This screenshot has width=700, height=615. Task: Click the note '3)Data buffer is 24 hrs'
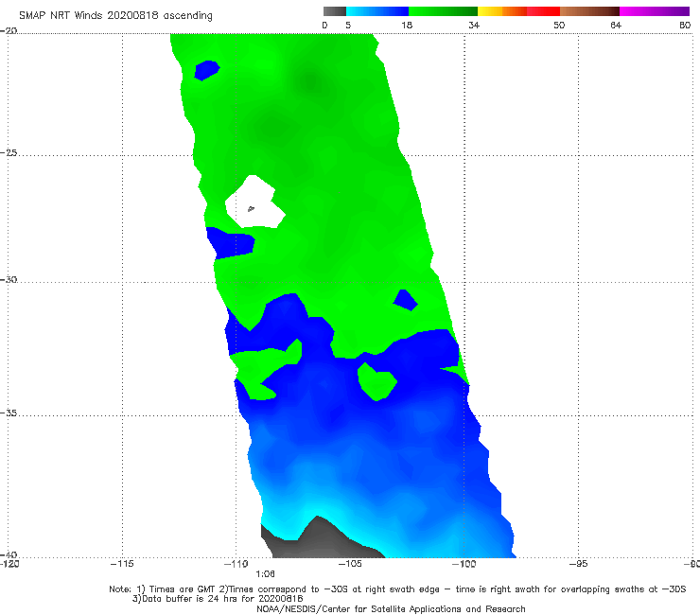(218, 599)
